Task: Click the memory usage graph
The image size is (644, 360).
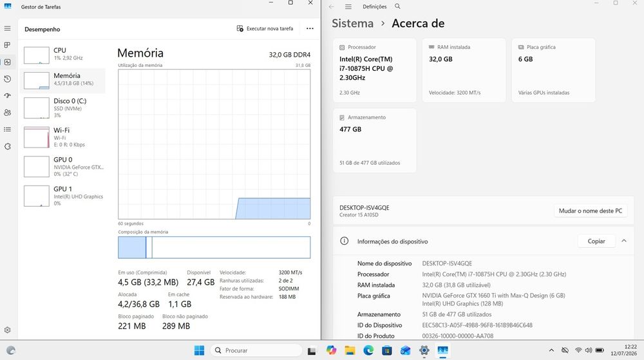Action: pos(214,144)
